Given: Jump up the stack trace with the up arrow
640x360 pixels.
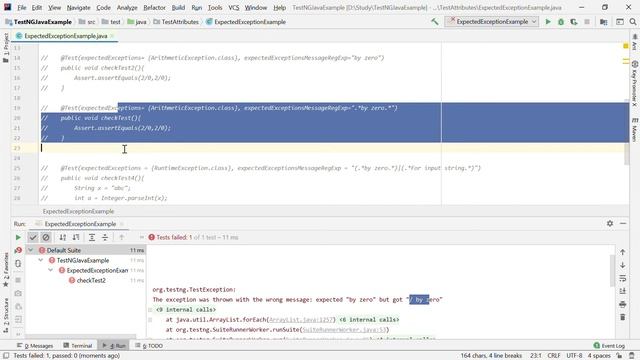Looking at the screenshot, I should 622,252.
